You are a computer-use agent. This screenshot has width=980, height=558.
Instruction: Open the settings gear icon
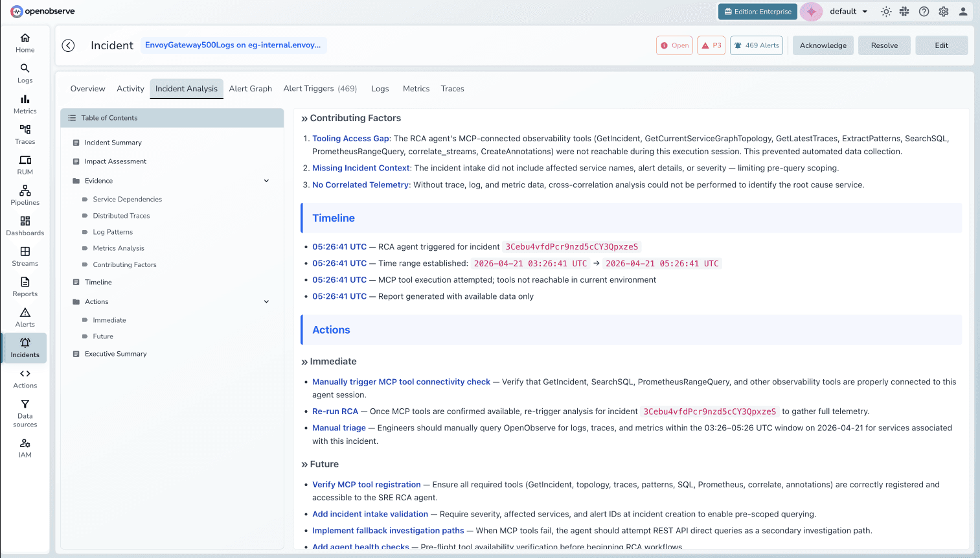click(943, 12)
